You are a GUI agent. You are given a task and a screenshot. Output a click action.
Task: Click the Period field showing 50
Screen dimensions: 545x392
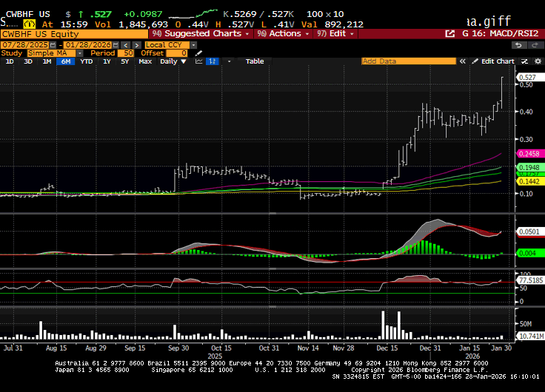pyautogui.click(x=126, y=53)
